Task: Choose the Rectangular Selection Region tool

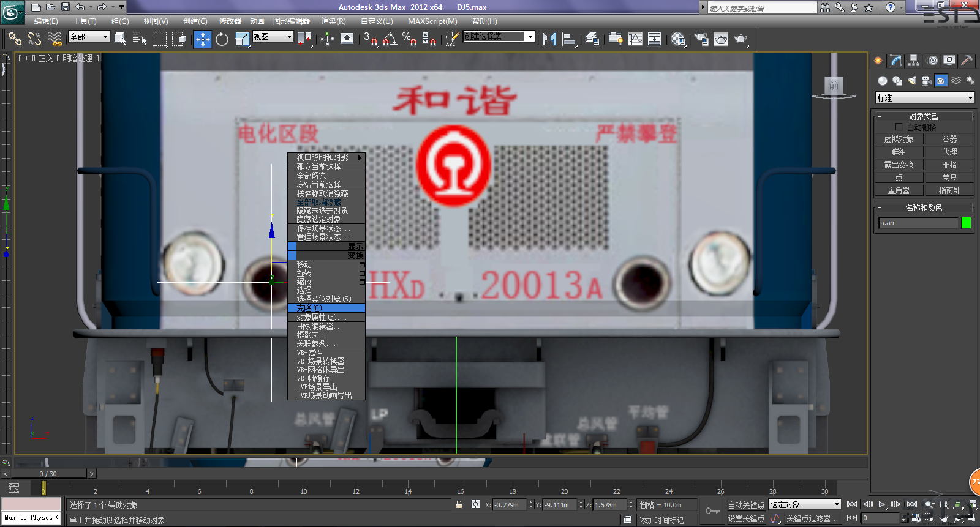Action: [159, 39]
